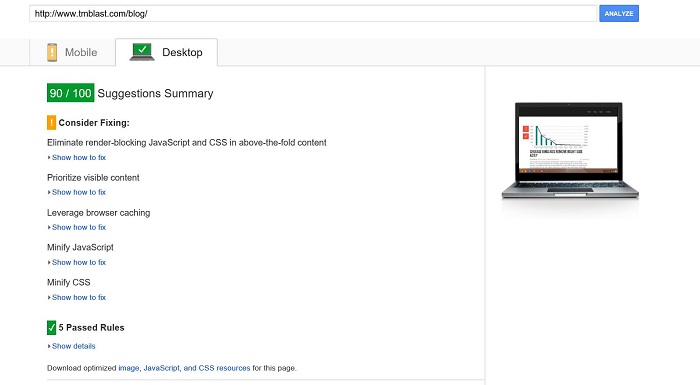The width and height of the screenshot is (700, 385).
Task: Click the green Passed Rules checkmark icon
Action: click(51, 327)
